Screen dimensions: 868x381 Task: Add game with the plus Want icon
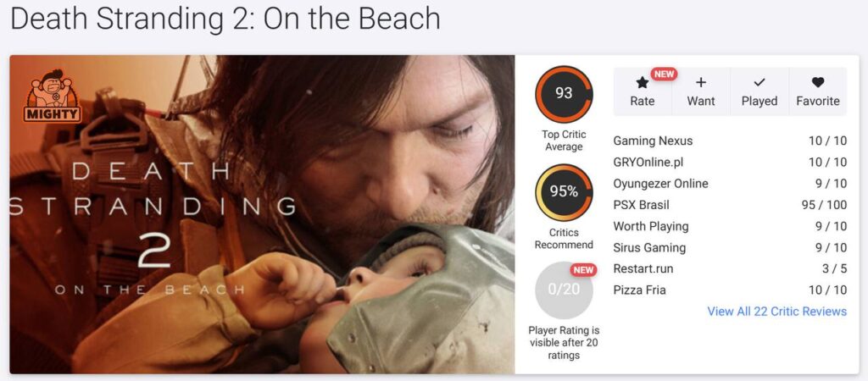pos(701,82)
